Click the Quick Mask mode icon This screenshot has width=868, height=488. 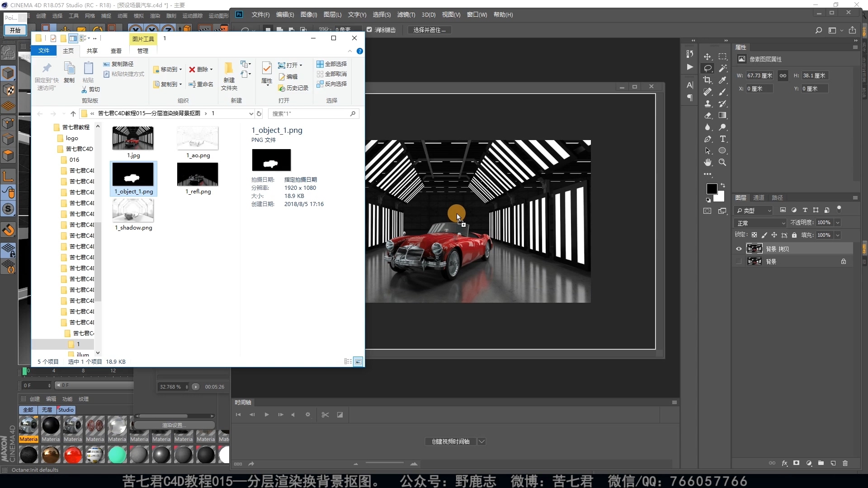pos(708,211)
